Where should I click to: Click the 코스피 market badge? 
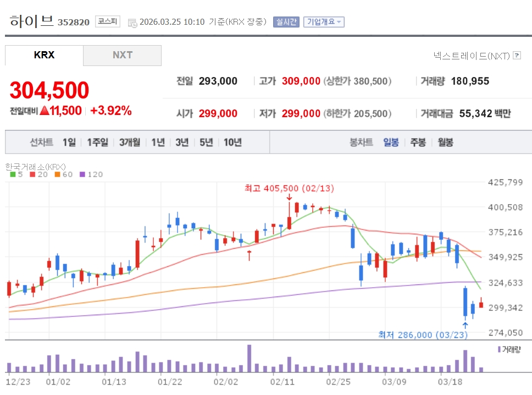(x=108, y=21)
